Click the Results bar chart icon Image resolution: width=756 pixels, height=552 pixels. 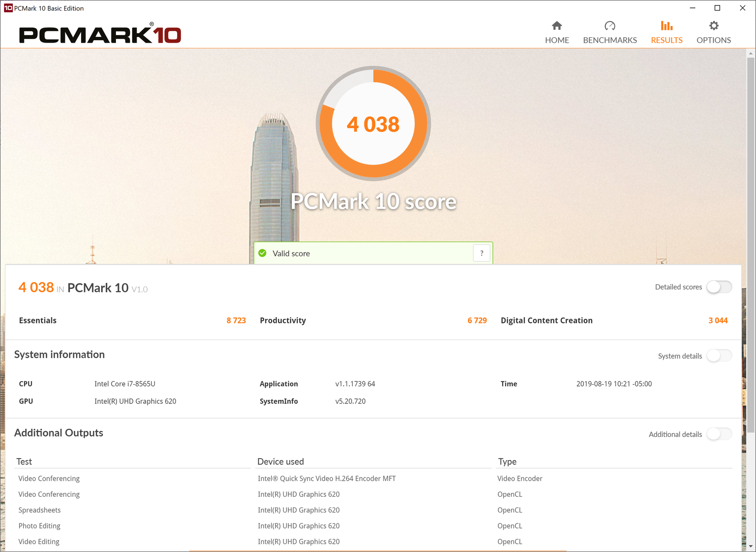coord(667,26)
